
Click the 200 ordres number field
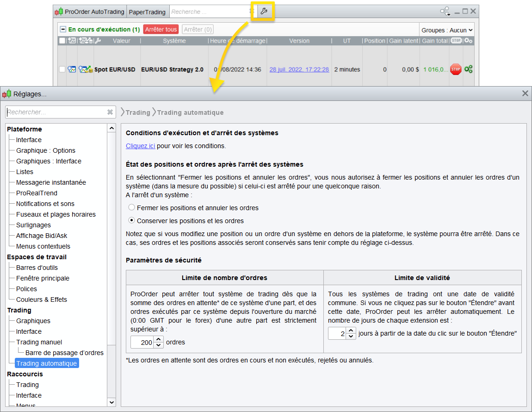142,343
